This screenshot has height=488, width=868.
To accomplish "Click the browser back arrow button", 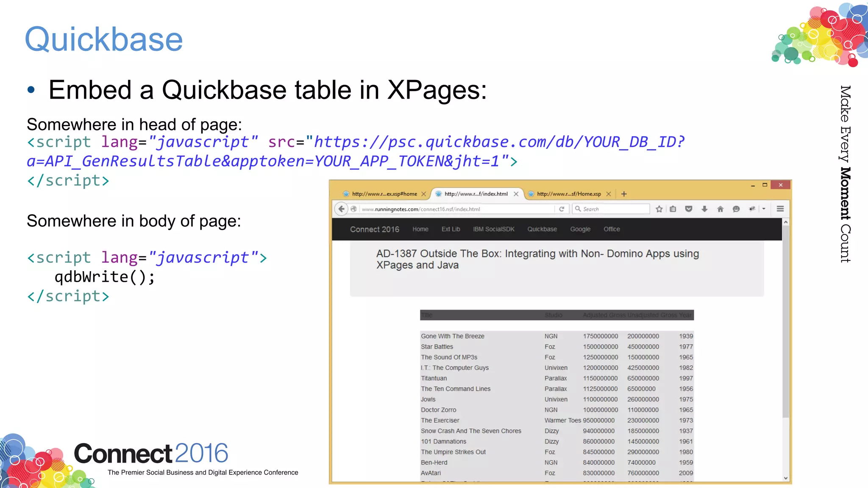I will [341, 209].
